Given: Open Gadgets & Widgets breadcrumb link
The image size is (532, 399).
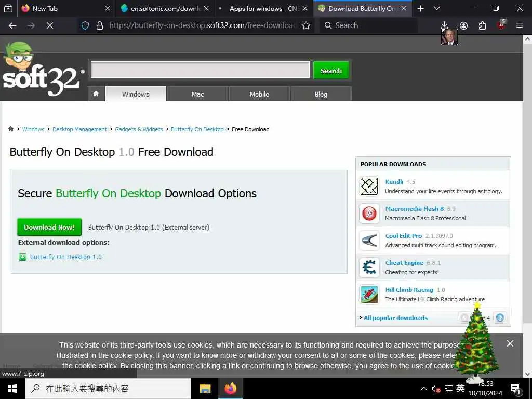Looking at the screenshot, I should point(139,129).
